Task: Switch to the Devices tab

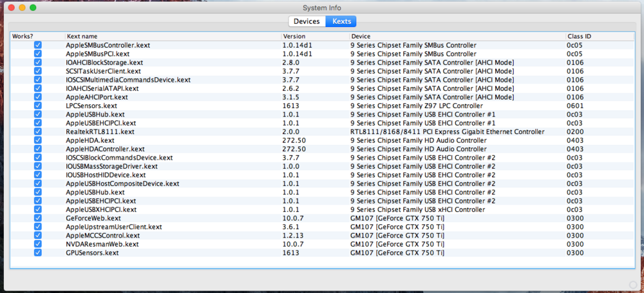Action: (x=307, y=21)
